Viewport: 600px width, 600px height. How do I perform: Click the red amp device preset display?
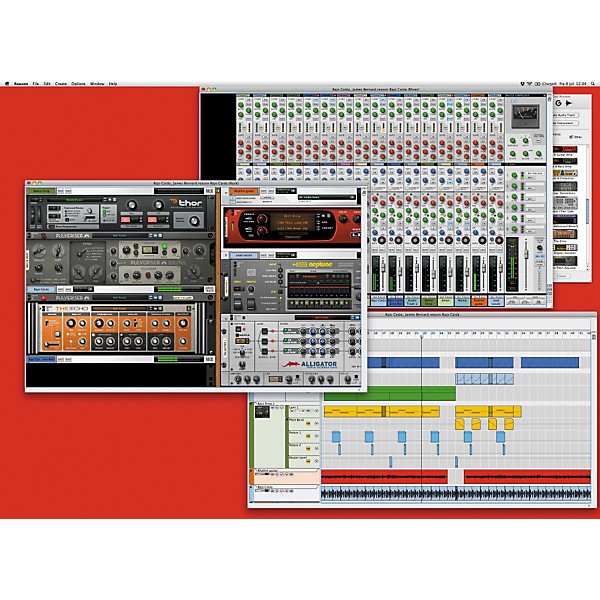[293, 223]
